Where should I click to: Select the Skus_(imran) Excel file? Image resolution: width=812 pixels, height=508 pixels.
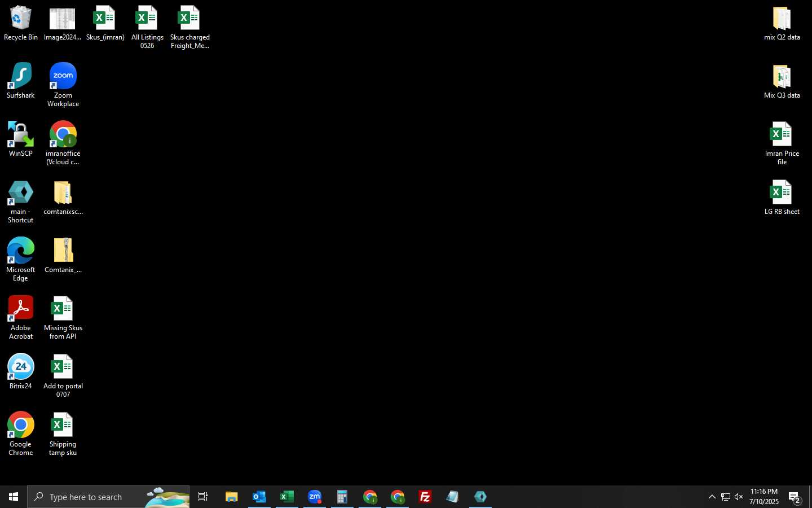tap(105, 24)
